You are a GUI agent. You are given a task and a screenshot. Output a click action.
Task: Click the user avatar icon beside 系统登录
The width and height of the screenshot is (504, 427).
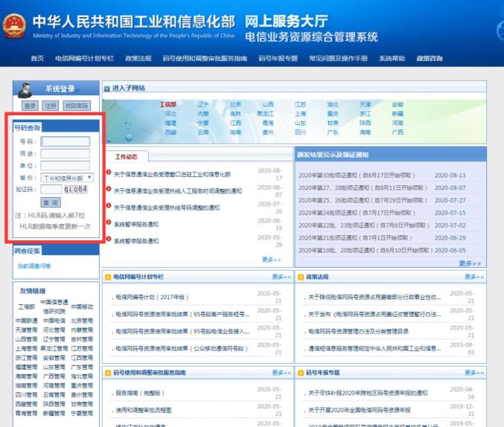tap(25, 90)
